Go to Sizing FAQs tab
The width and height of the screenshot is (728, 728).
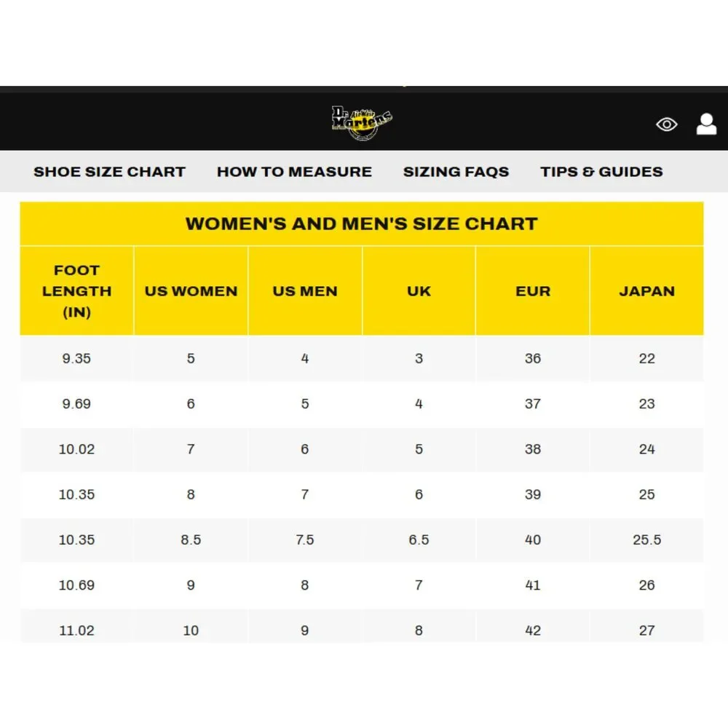pos(456,172)
